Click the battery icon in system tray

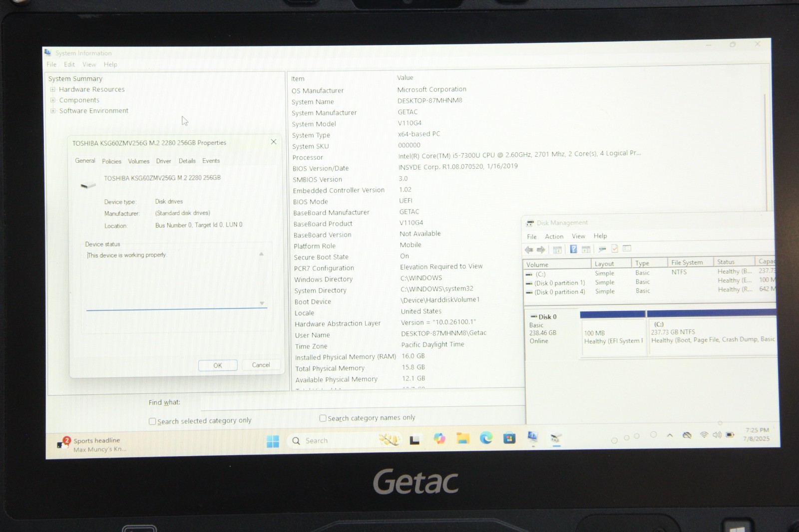click(730, 435)
